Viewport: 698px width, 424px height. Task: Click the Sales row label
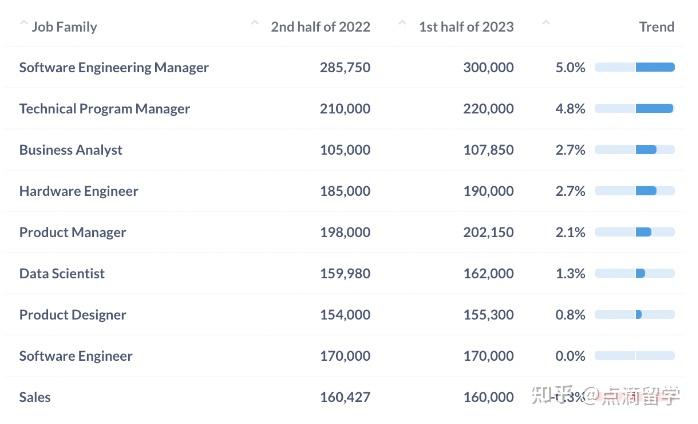(35, 397)
